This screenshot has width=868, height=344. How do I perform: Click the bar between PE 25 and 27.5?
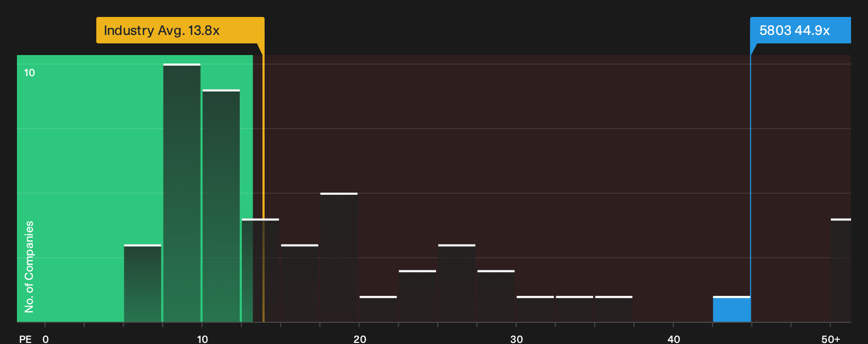(457, 283)
